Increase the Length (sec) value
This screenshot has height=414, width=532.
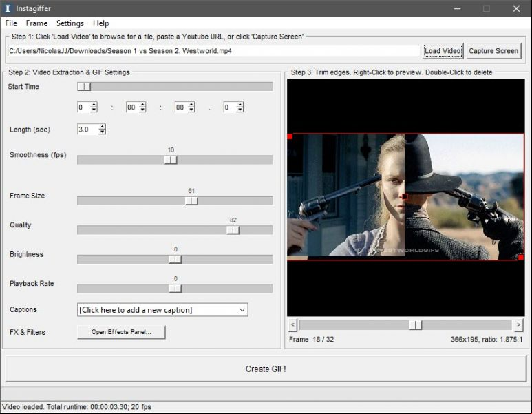click(102, 127)
